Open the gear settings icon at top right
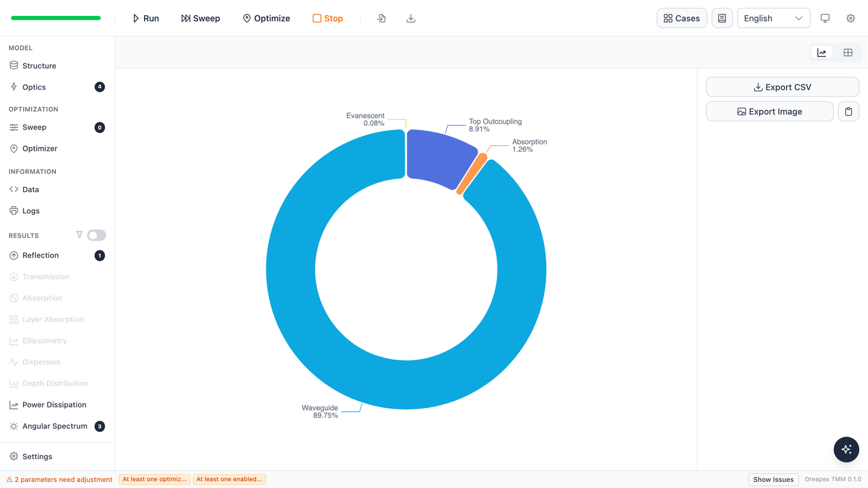This screenshot has width=868, height=488. coord(850,18)
